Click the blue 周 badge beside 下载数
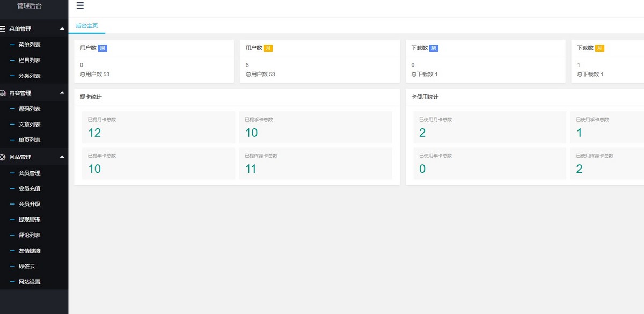The height and width of the screenshot is (314, 644). click(434, 48)
